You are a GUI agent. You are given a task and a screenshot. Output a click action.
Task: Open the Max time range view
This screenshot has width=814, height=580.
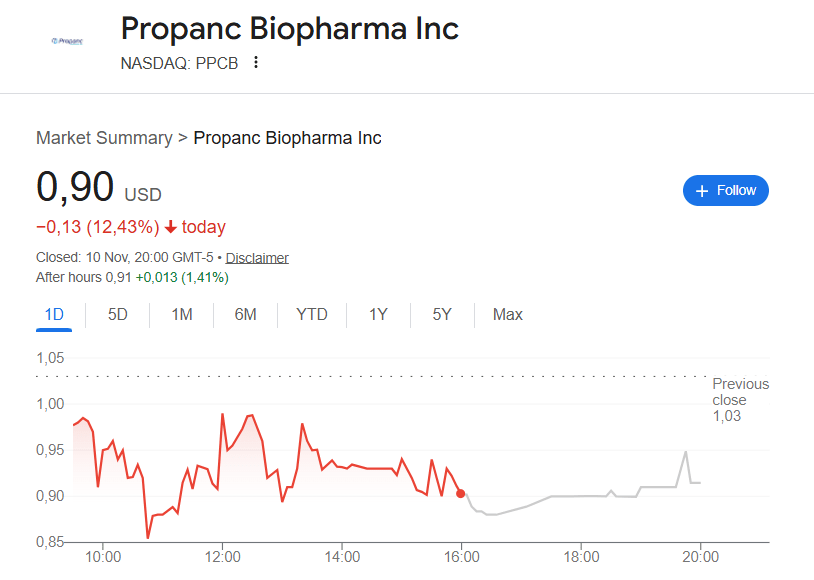pyautogui.click(x=507, y=314)
